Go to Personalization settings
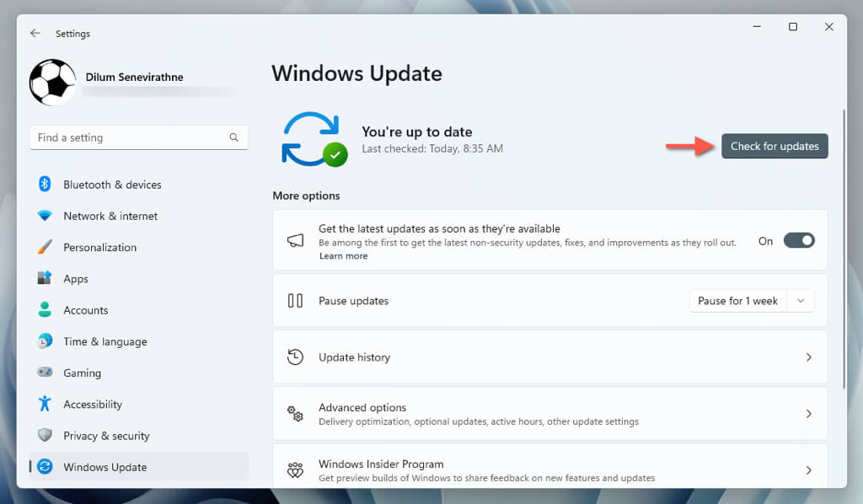 tap(139, 247)
